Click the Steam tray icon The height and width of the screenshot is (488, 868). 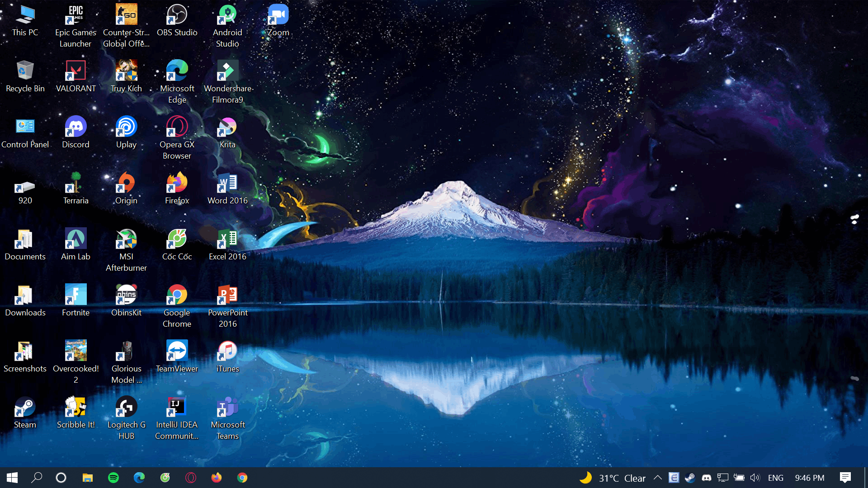(690, 478)
